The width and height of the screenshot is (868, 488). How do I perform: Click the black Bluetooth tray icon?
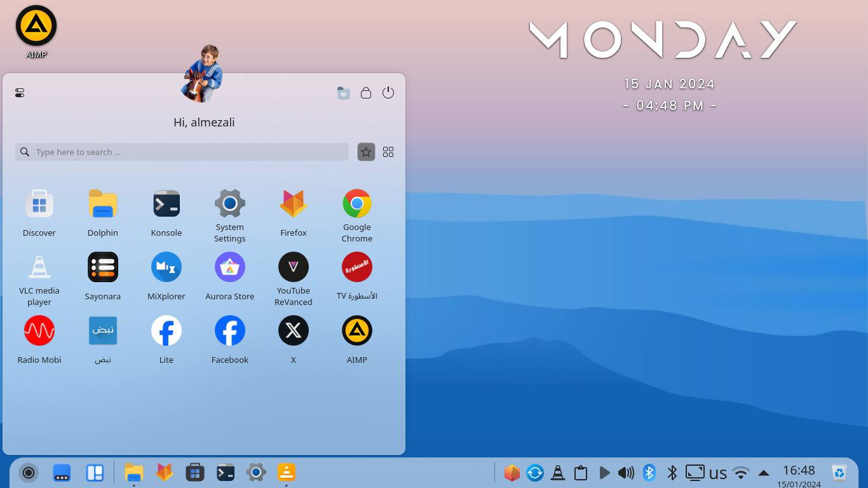point(672,473)
